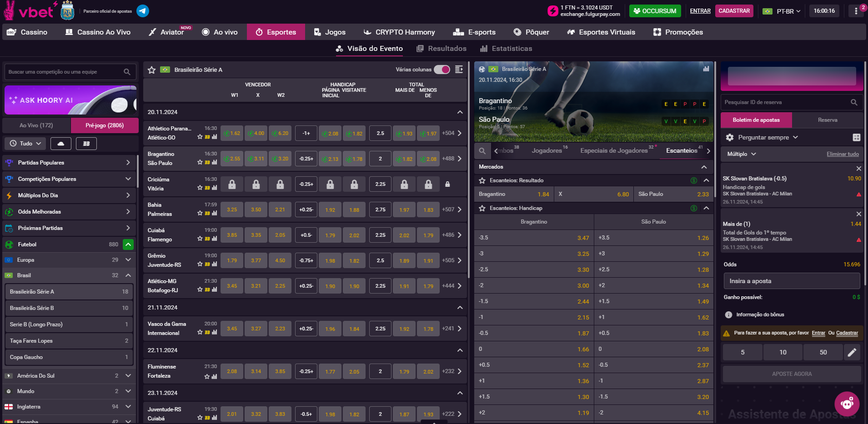
Task: Open the Telegram channel icon
Action: click(143, 11)
